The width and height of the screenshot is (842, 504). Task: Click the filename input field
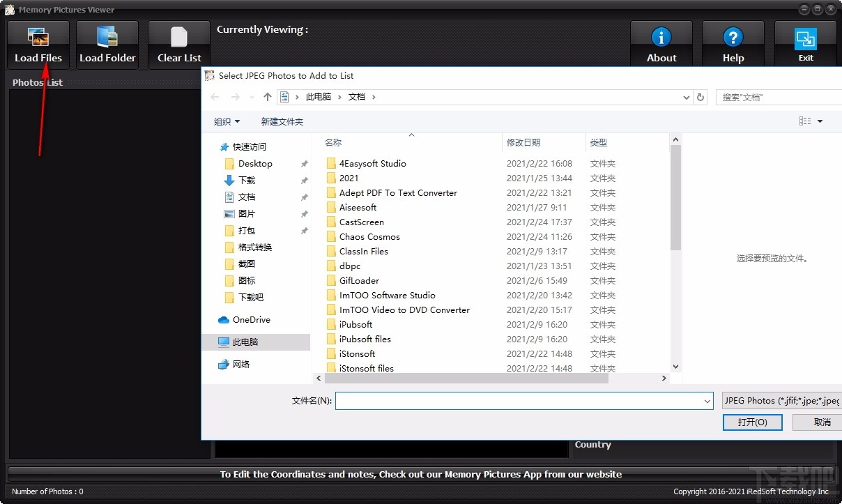coord(523,401)
